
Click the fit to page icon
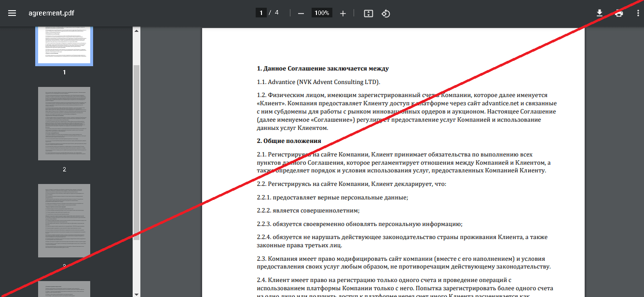369,13
